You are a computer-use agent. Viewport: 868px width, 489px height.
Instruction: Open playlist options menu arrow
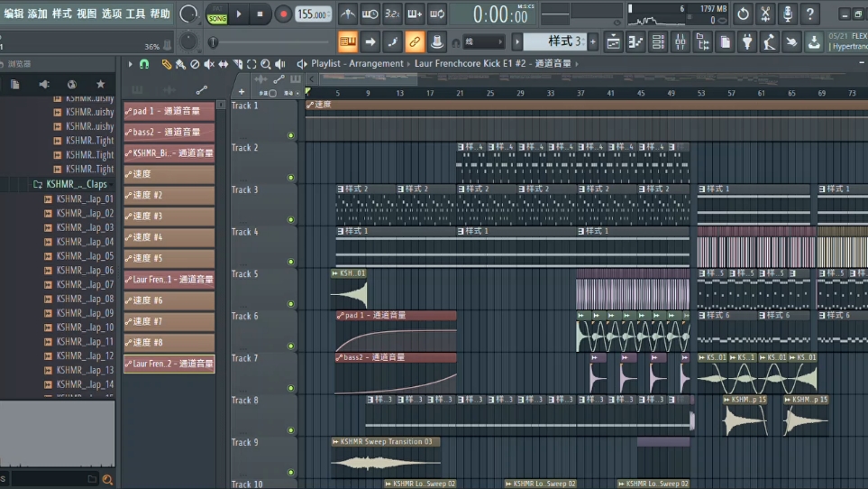click(130, 64)
